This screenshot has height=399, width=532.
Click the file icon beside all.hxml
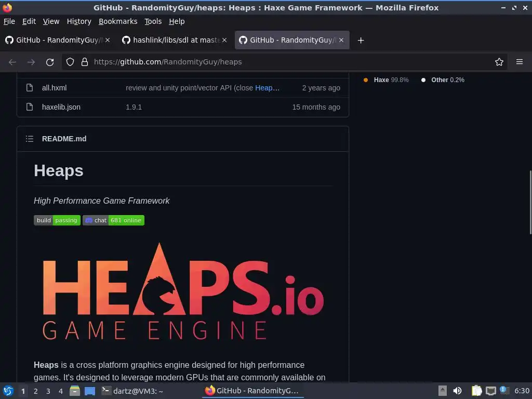(30, 87)
